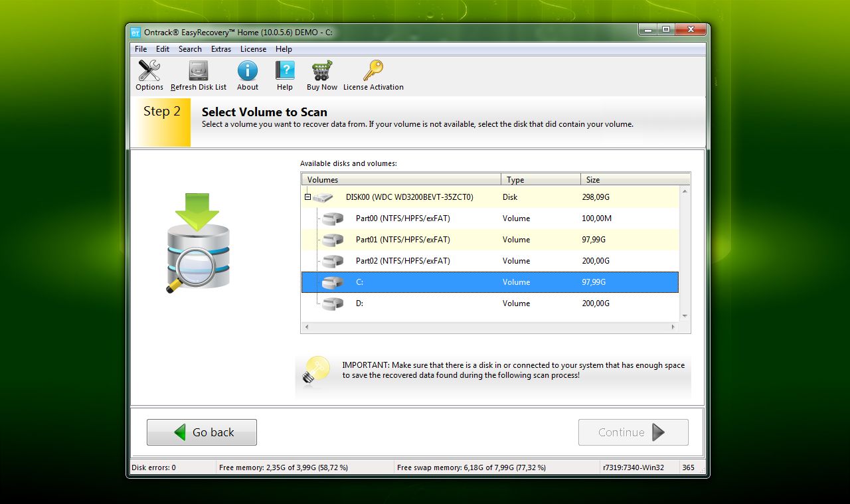Open License Activation key icon
The width and height of the screenshot is (850, 504).
[373, 70]
